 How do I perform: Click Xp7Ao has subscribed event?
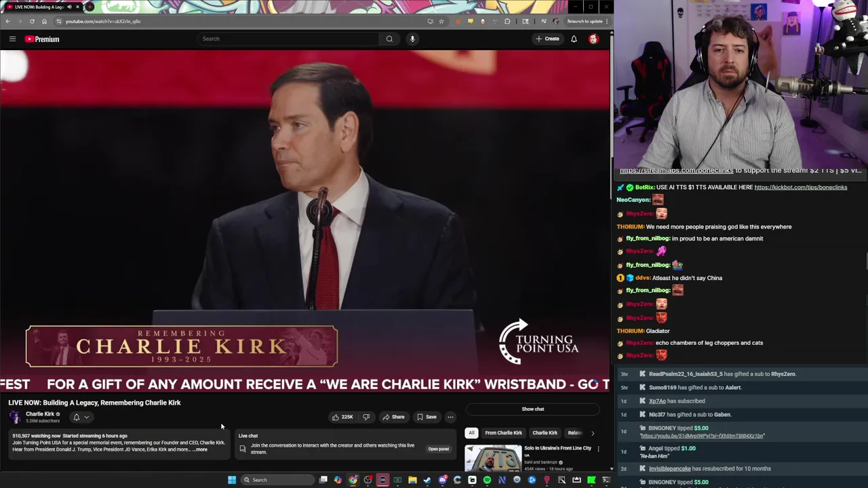pos(677,401)
